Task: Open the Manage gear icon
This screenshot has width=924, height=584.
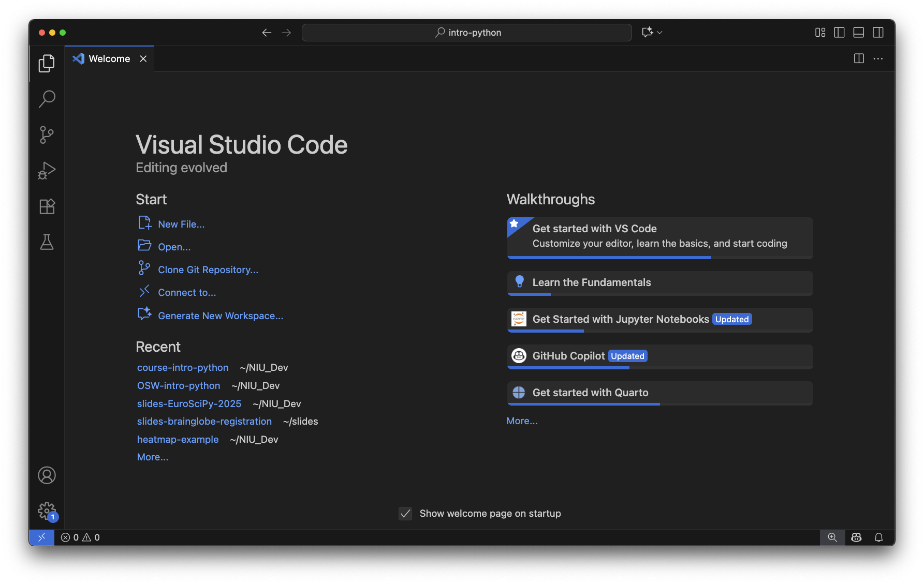Action: pyautogui.click(x=47, y=511)
